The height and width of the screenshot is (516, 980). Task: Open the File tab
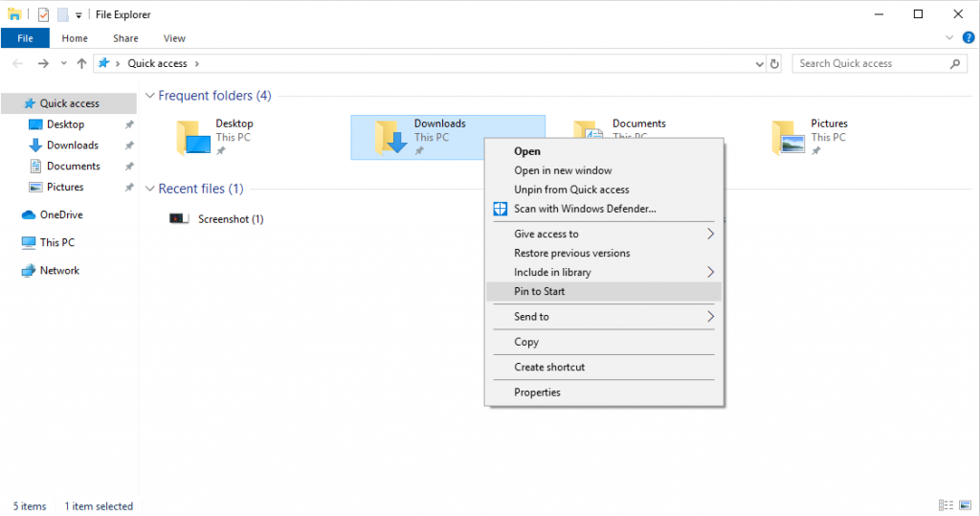tap(25, 38)
